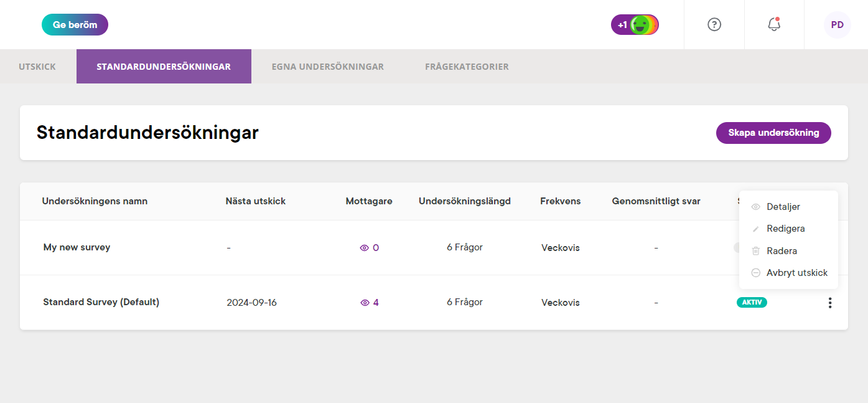Click Veckovis in My new survey row

coord(561,248)
